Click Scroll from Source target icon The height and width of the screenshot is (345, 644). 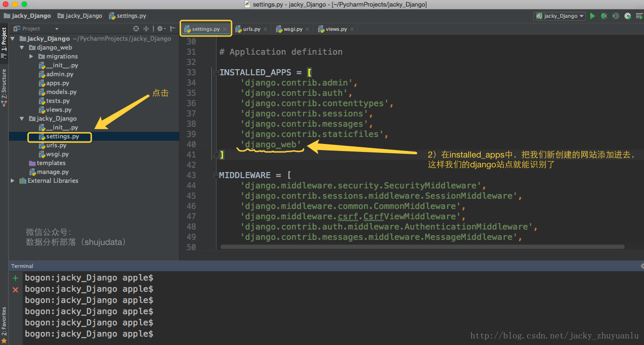(136, 29)
